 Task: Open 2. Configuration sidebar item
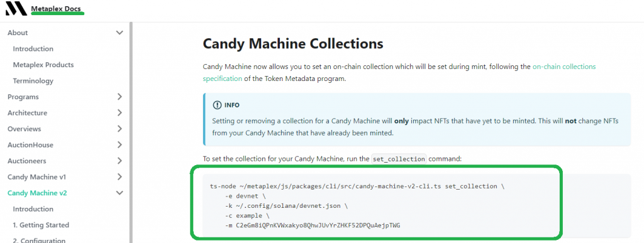39,240
